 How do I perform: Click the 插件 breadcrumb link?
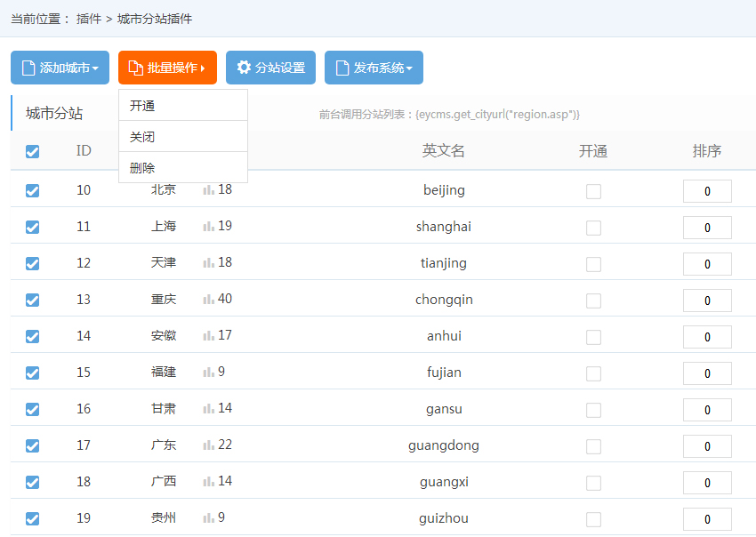click(x=89, y=18)
